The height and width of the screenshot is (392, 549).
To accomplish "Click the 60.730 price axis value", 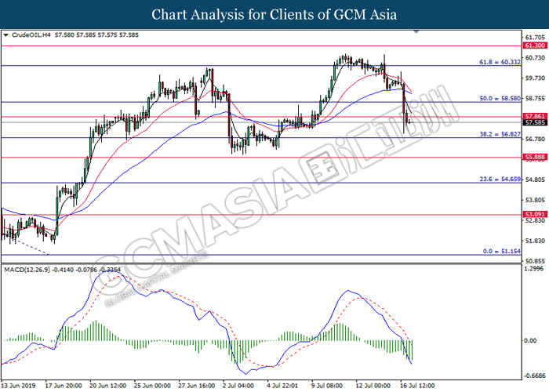I will 536,58.
